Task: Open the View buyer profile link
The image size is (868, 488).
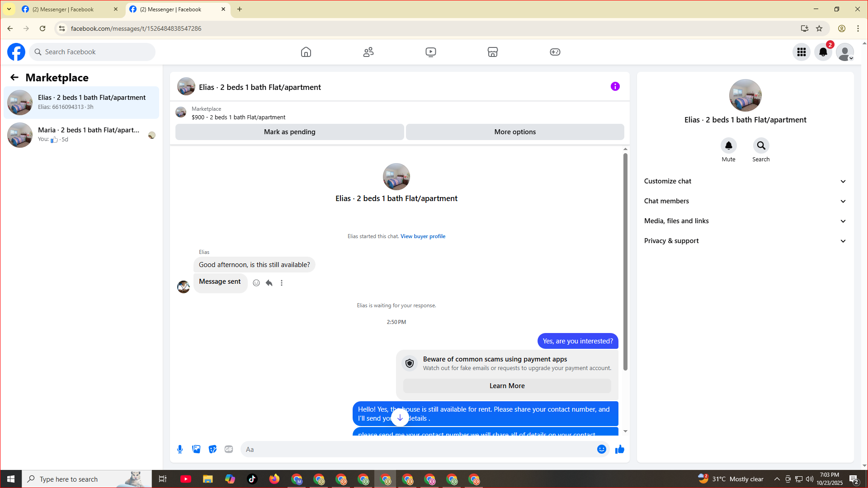Action: [x=423, y=236]
